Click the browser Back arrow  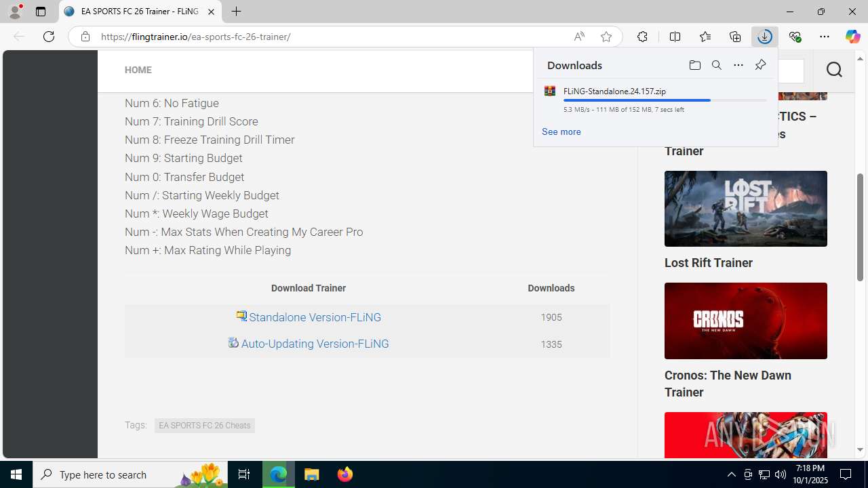19,37
